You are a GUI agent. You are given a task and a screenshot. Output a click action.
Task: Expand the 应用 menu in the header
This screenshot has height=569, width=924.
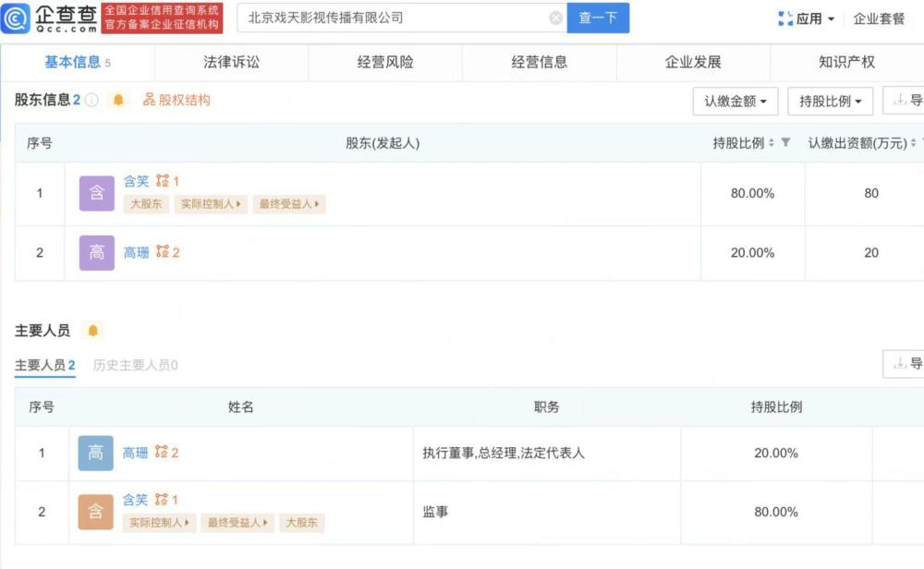[807, 18]
